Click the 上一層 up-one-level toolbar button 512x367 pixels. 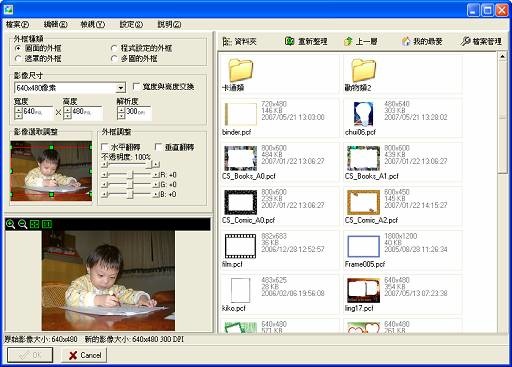360,42
